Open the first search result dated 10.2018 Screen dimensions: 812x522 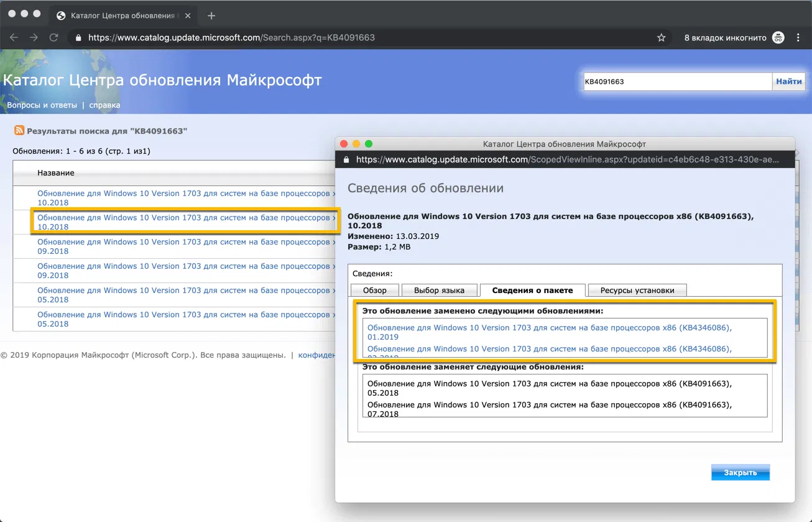(x=185, y=198)
